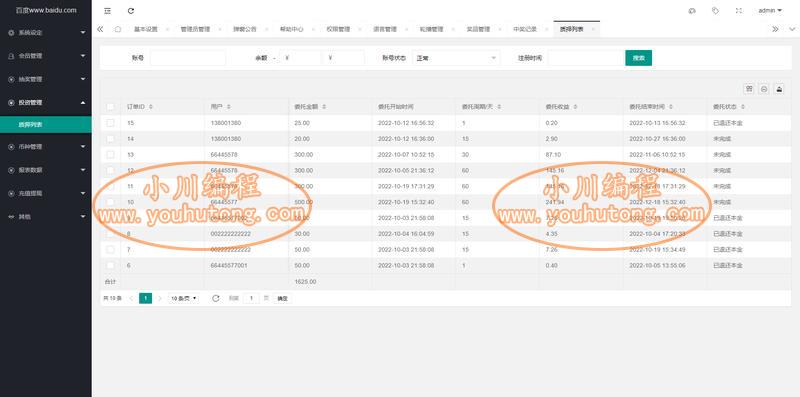
Task: Check the row for order 6
Action: tap(110, 265)
